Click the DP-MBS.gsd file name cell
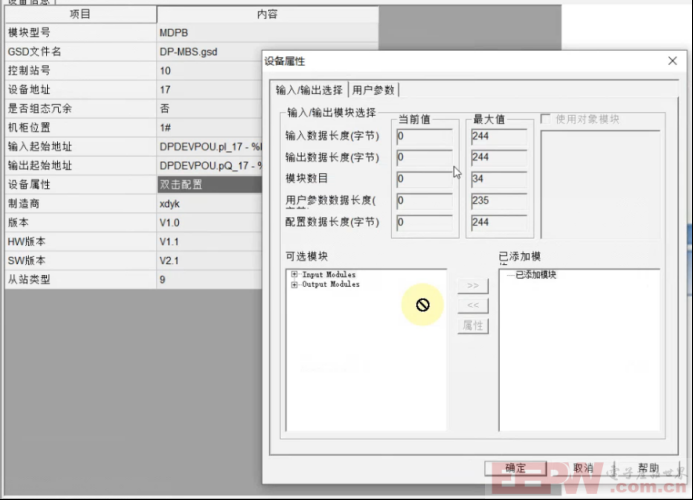The width and height of the screenshot is (693, 500). (x=209, y=52)
